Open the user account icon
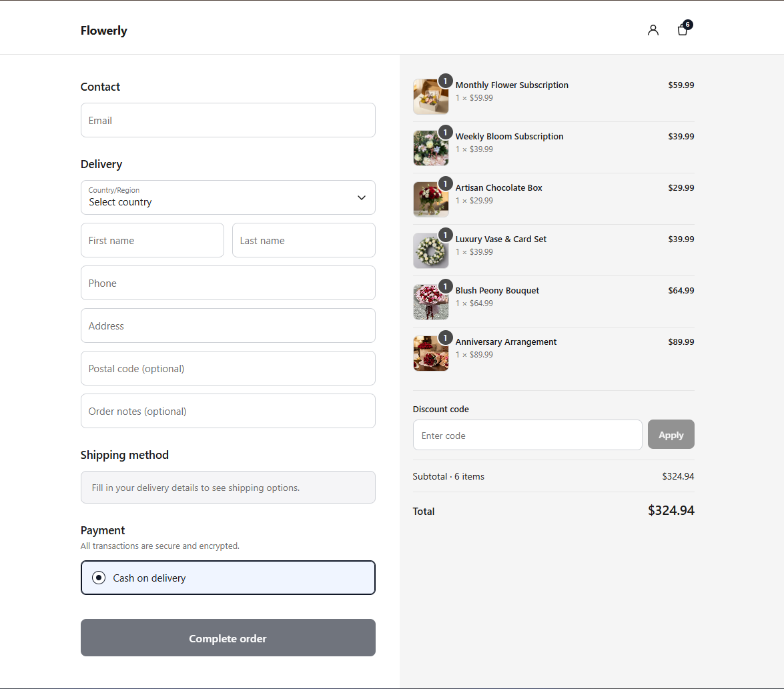The width and height of the screenshot is (784, 689). click(x=653, y=31)
